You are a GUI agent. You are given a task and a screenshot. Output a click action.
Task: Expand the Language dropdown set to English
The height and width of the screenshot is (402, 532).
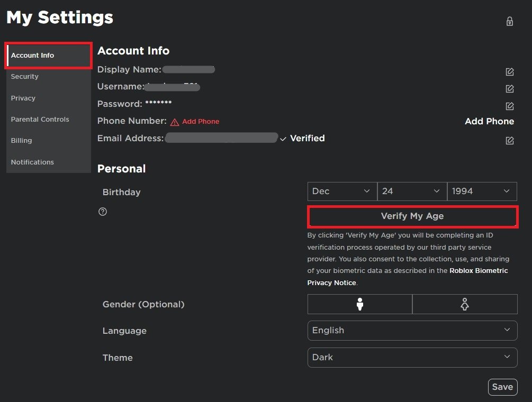(x=412, y=331)
